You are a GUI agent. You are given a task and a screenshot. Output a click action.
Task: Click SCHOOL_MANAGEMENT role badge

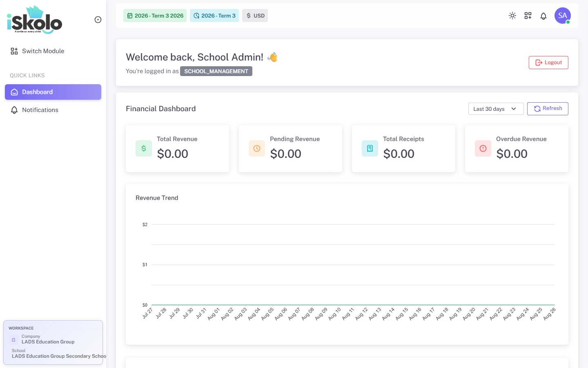point(216,71)
